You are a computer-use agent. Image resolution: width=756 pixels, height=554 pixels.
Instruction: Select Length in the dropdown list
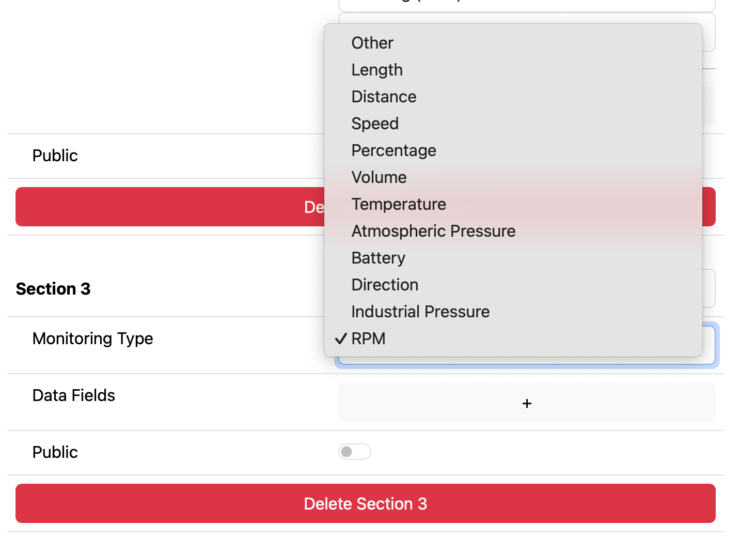pyautogui.click(x=377, y=70)
